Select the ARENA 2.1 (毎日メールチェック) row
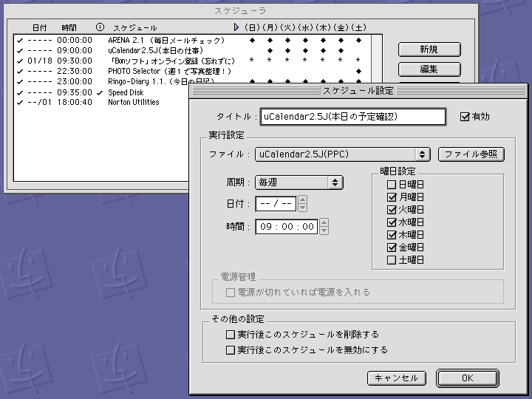The image size is (532, 399). [192, 41]
